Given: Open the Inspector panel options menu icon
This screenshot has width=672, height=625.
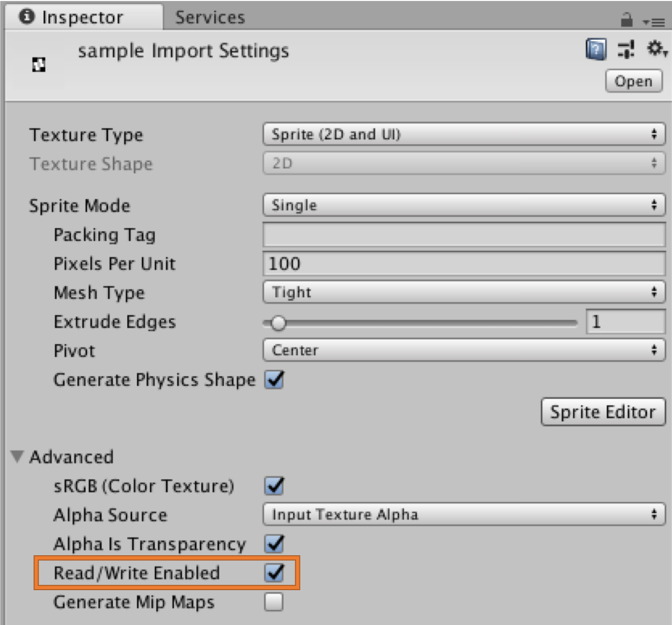Looking at the screenshot, I should click(654, 22).
